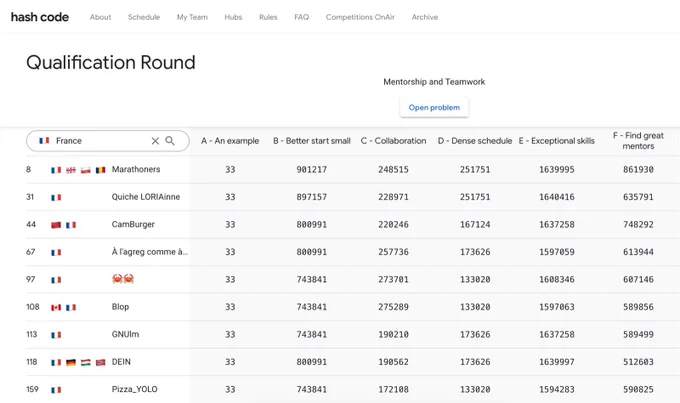This screenshot has width=680, height=403.
Task: Click the B - Better start small header
Action: (x=311, y=141)
